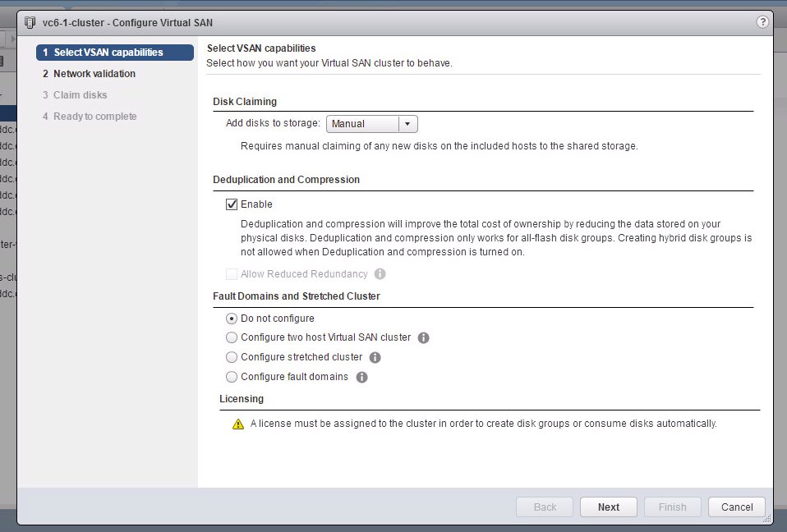Choose Configure fault domains radio button
Screen dimensions: 787x532
pos(232,377)
